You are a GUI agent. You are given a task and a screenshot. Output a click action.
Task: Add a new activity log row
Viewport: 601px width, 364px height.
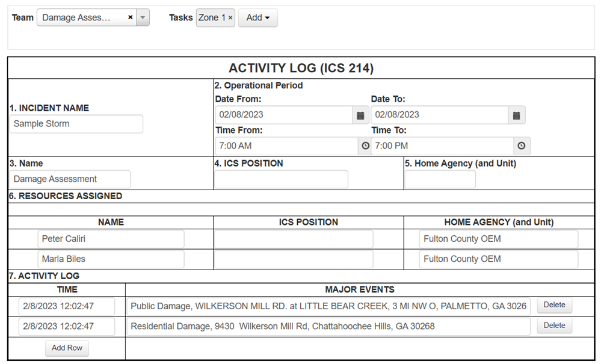click(67, 348)
